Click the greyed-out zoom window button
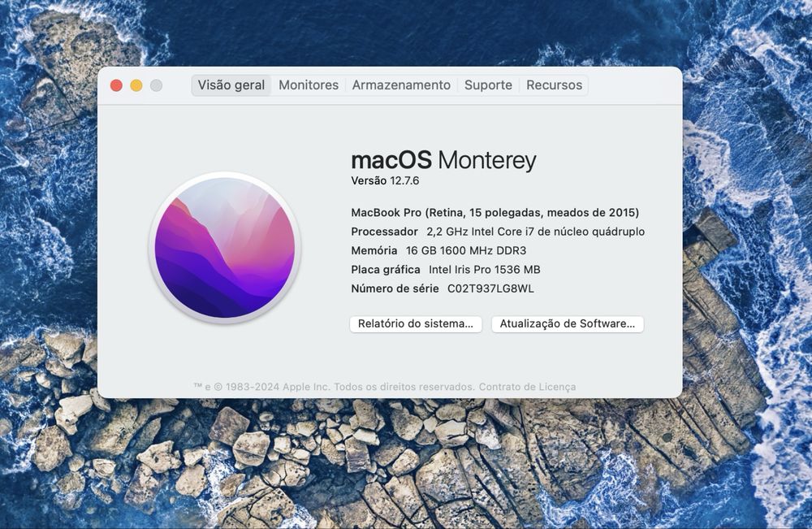This screenshot has width=812, height=529. tap(156, 85)
